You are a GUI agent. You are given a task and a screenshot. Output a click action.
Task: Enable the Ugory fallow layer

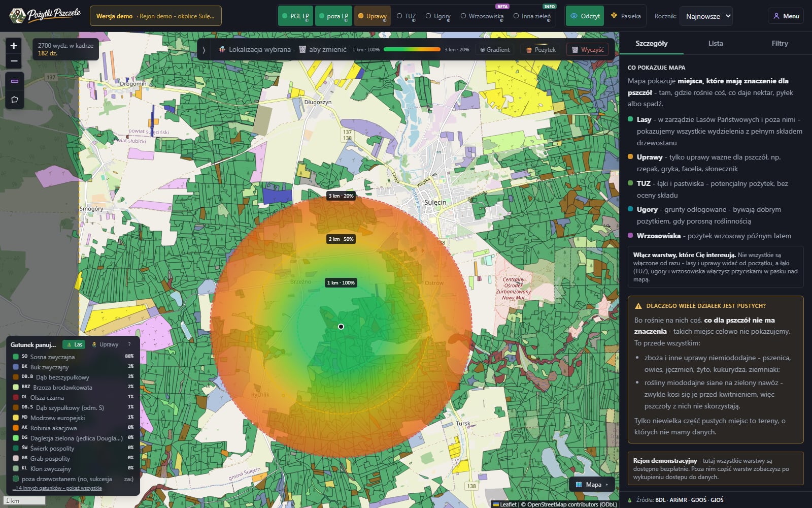[x=438, y=16]
